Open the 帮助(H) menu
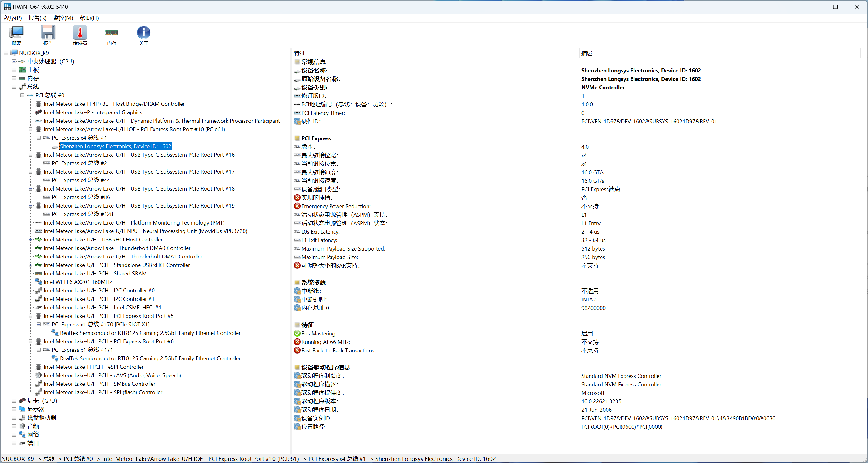The image size is (868, 463). click(89, 18)
